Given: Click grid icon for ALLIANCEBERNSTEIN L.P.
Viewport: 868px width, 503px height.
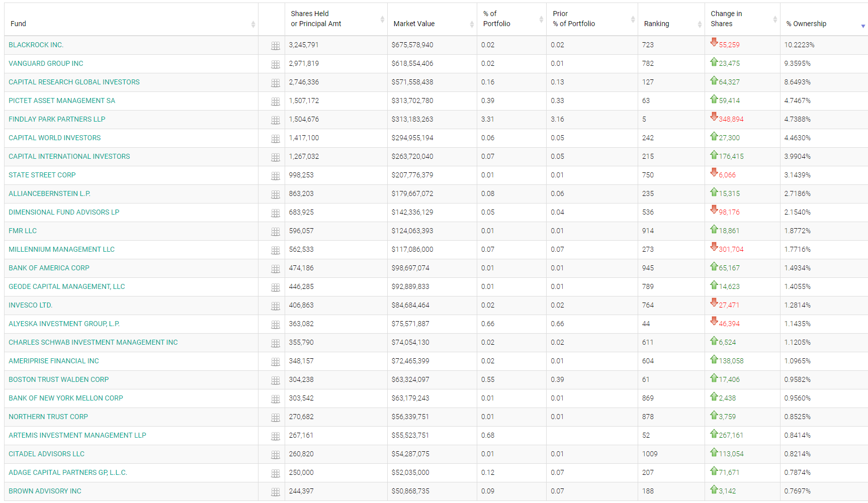Looking at the screenshot, I should (276, 194).
